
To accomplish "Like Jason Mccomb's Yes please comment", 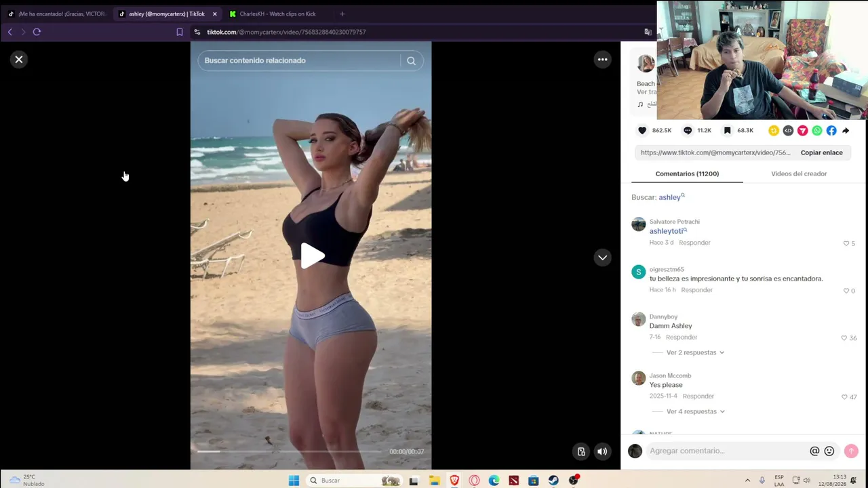I will [x=844, y=396].
